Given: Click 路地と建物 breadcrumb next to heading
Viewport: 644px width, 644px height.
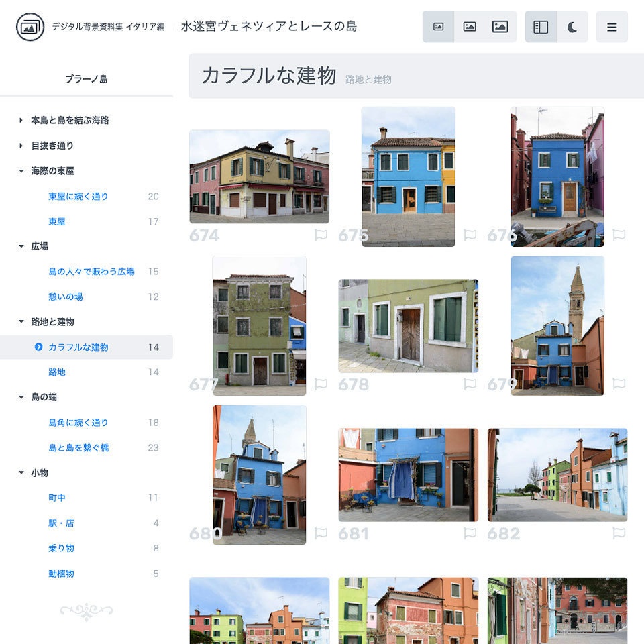Looking at the screenshot, I should point(368,80).
